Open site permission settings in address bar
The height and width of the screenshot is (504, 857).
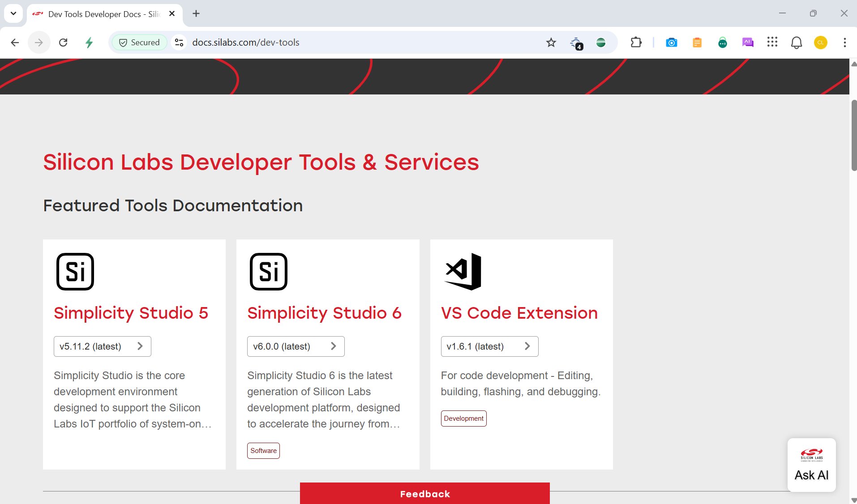pyautogui.click(x=179, y=43)
